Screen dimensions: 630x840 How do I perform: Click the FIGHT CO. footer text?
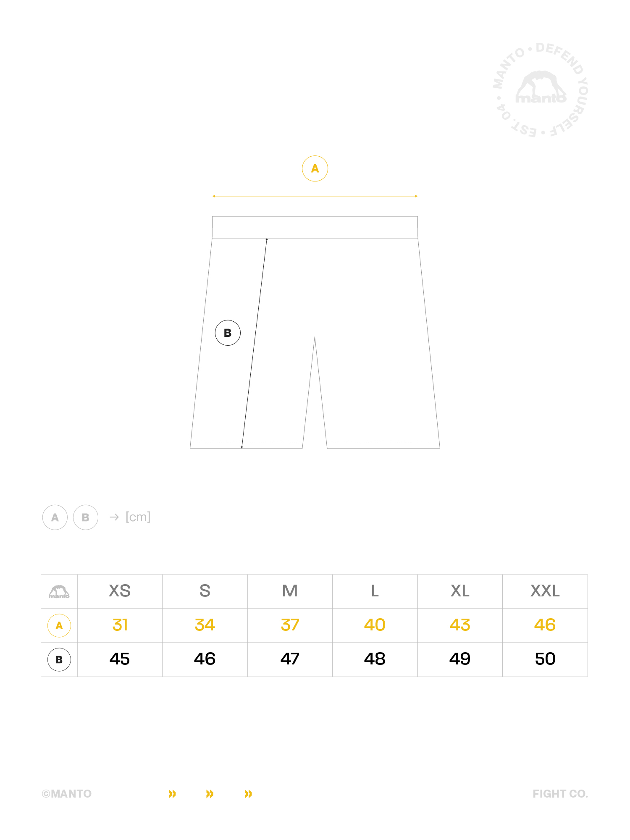click(x=560, y=794)
